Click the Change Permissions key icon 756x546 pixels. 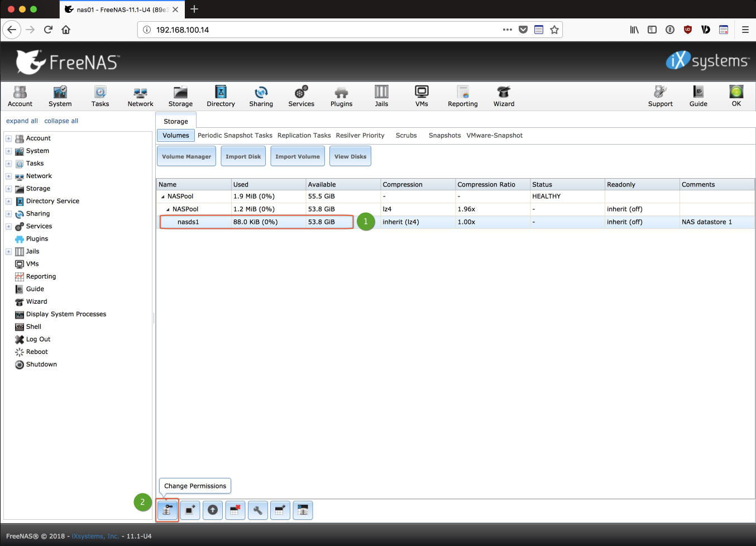pyautogui.click(x=167, y=510)
